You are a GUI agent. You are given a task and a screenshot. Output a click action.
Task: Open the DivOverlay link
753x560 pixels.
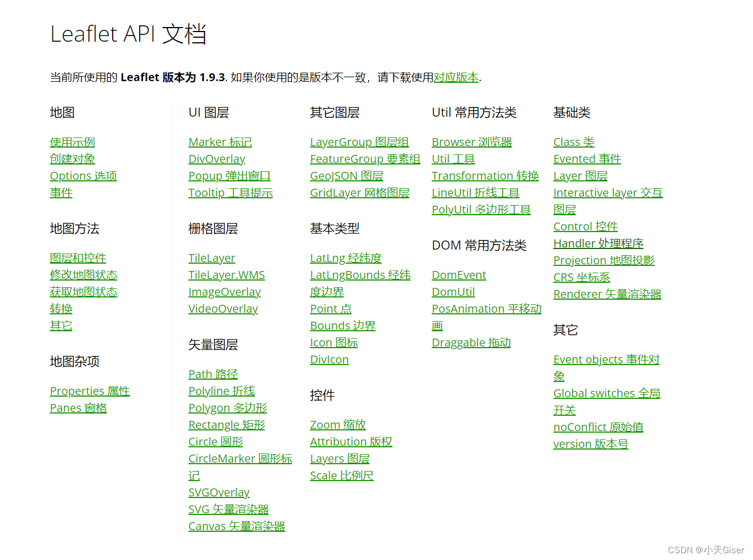(217, 159)
